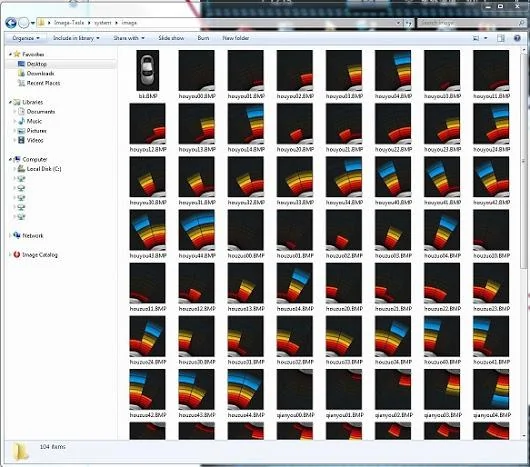The width and height of the screenshot is (530, 467).
Task: Collapse the Libraries group arrow
Action: pyautogui.click(x=10, y=102)
